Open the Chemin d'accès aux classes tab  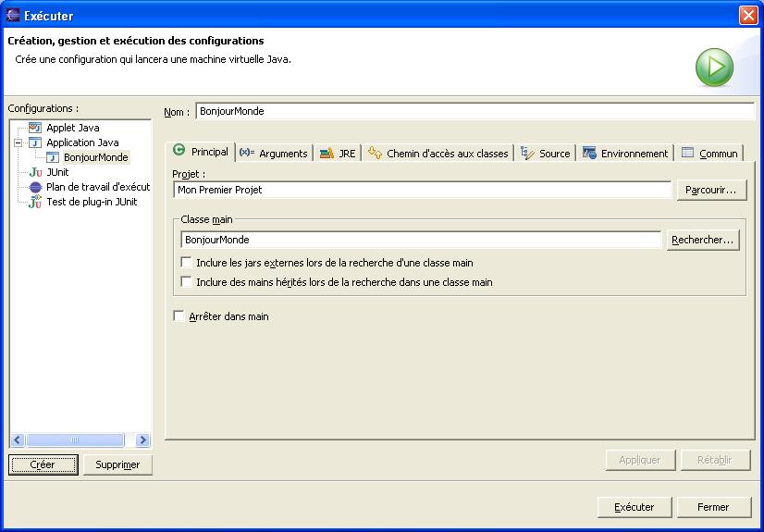tap(438, 154)
